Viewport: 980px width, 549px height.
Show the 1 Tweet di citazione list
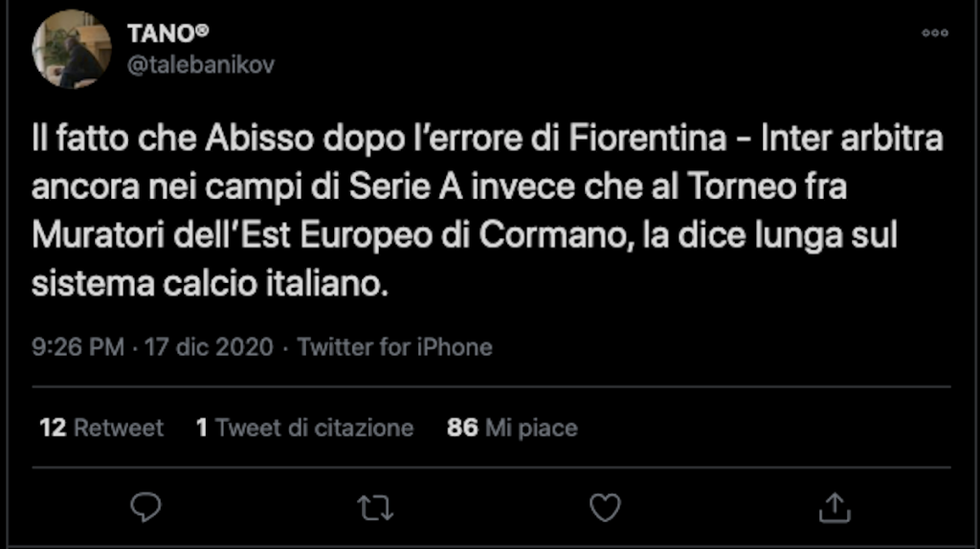pyautogui.click(x=304, y=428)
